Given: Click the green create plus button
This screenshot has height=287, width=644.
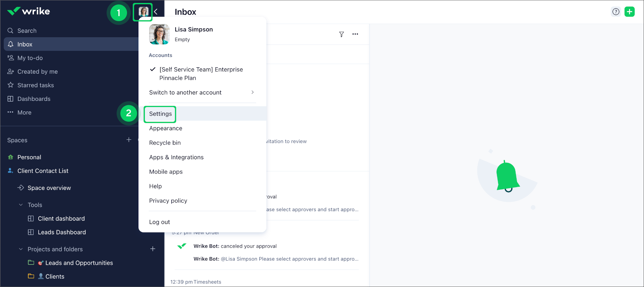Looking at the screenshot, I should (x=629, y=12).
